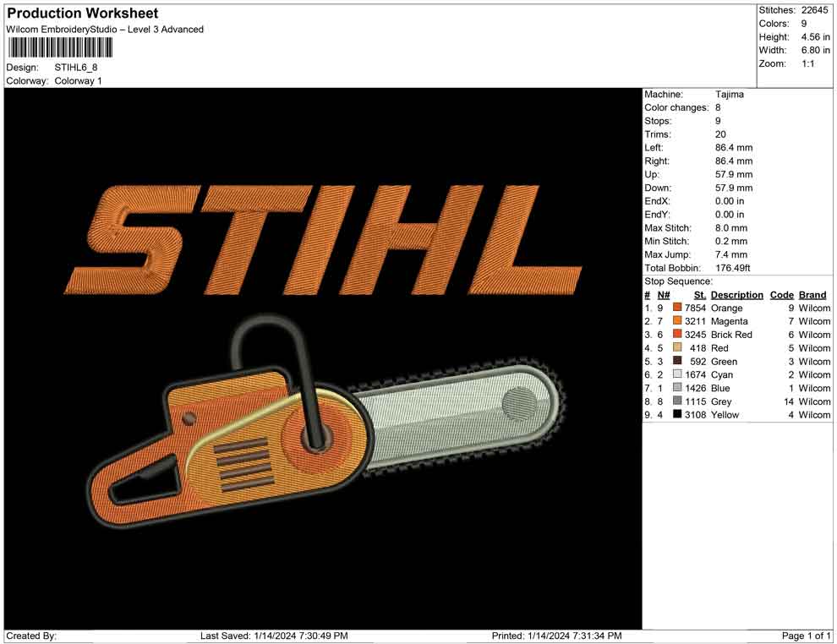Click the Page 1 of 1 label
The image size is (837, 644).
coord(805,636)
